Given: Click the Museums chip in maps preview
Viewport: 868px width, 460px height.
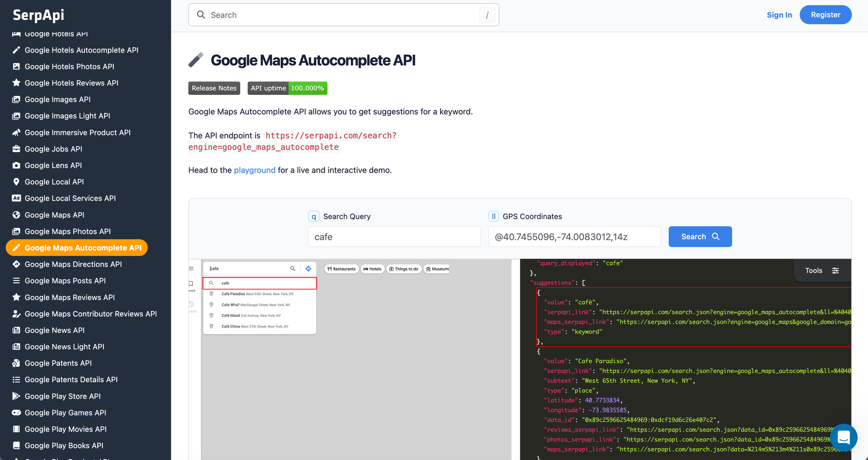Looking at the screenshot, I should 437,269.
